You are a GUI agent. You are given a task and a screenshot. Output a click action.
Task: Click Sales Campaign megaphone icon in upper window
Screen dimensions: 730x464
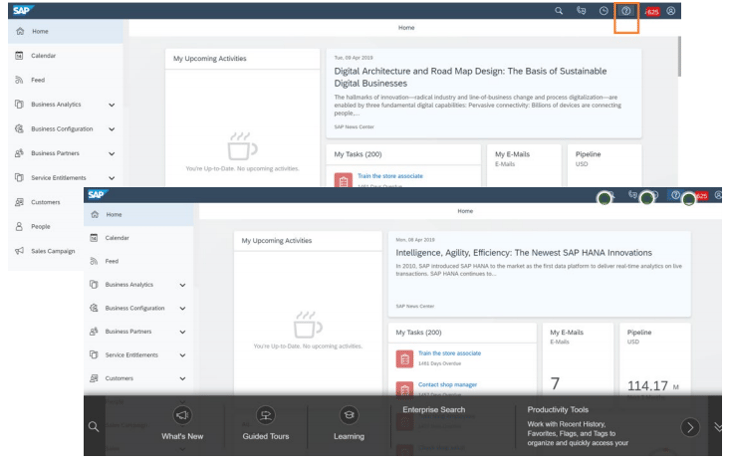pos(19,251)
